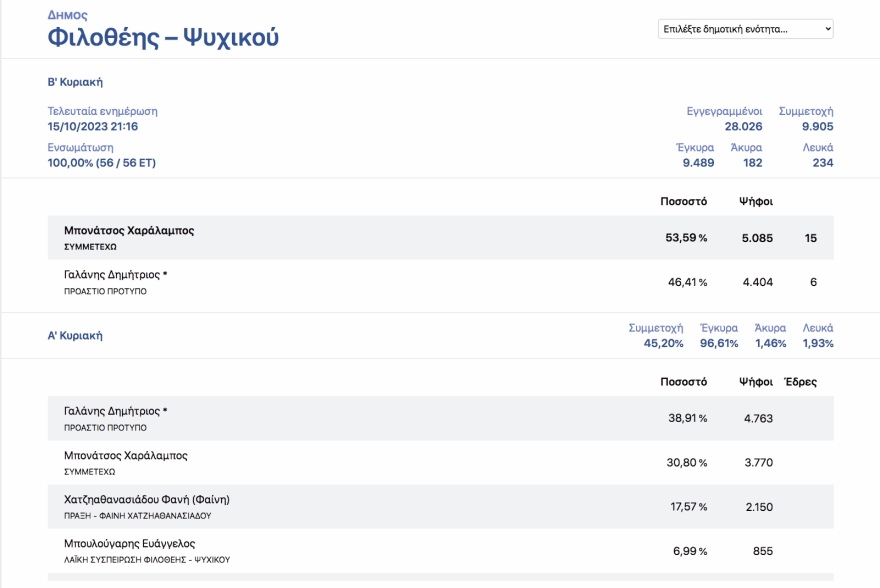The width and height of the screenshot is (880, 588).
Task: Click the Συμμετοχή count 9.905
Action: (817, 127)
